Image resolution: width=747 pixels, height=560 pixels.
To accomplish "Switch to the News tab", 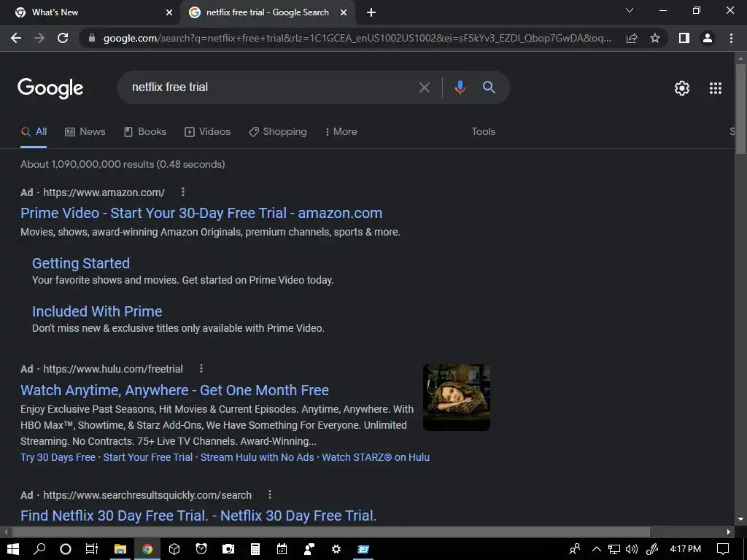I will pos(85,132).
